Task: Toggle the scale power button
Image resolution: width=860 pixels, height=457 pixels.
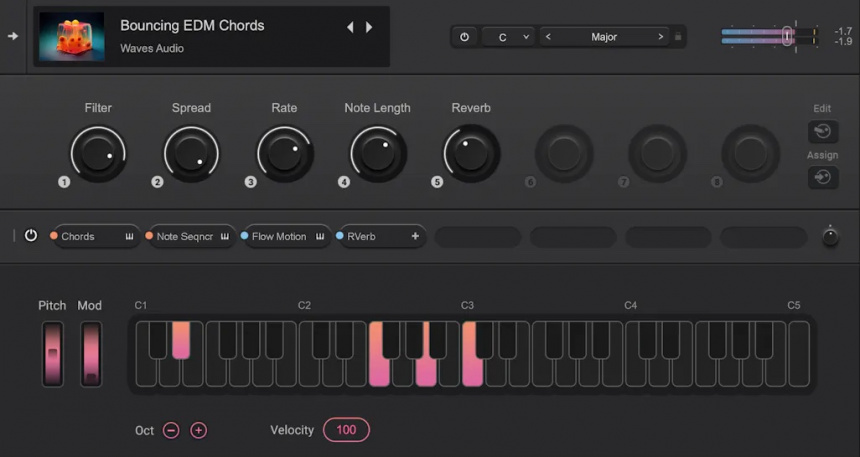Action: (465, 37)
